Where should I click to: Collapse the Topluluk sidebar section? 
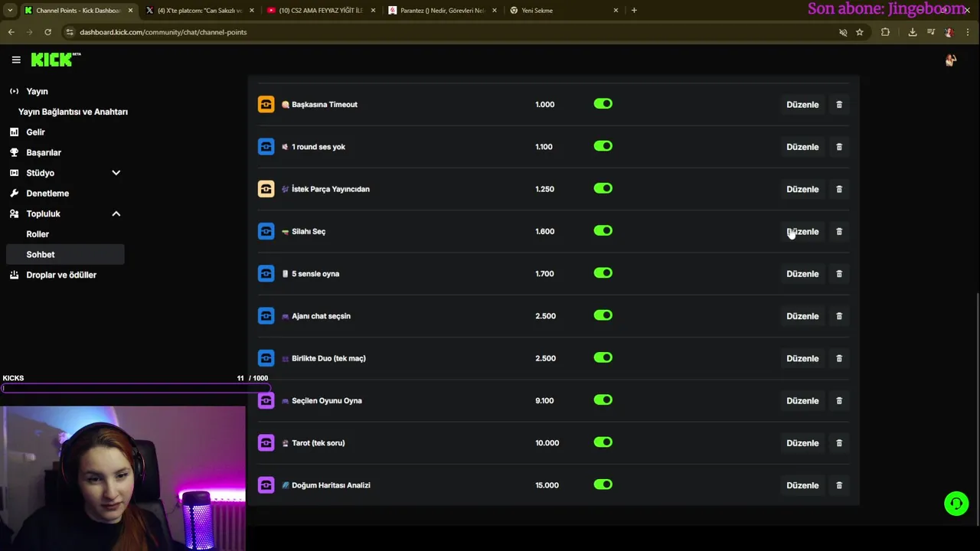click(x=116, y=214)
